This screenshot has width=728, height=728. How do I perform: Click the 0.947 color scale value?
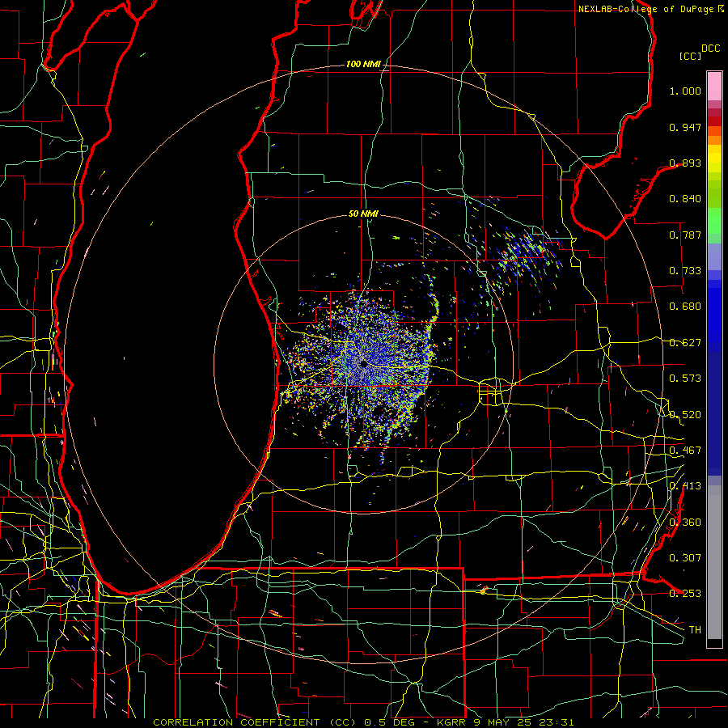pos(685,127)
